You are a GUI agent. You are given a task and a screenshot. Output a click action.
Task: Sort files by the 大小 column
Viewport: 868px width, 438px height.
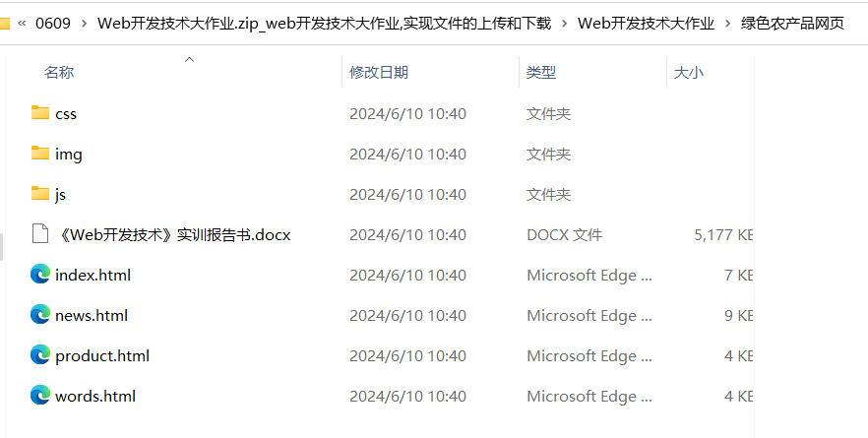pyautogui.click(x=688, y=72)
